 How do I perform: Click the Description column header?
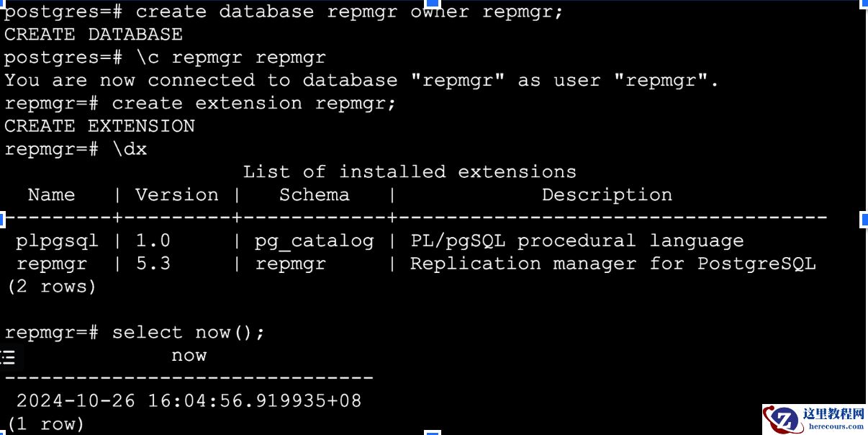point(607,195)
